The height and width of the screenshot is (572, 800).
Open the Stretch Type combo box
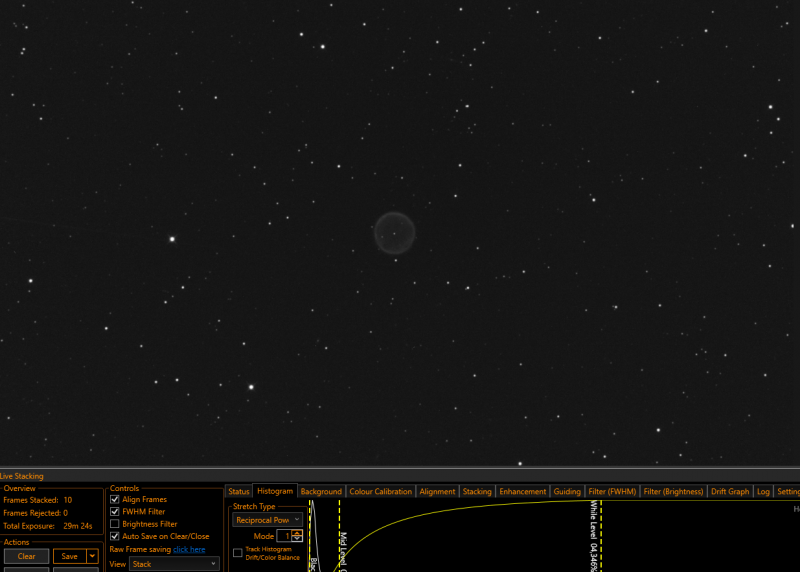point(267,520)
